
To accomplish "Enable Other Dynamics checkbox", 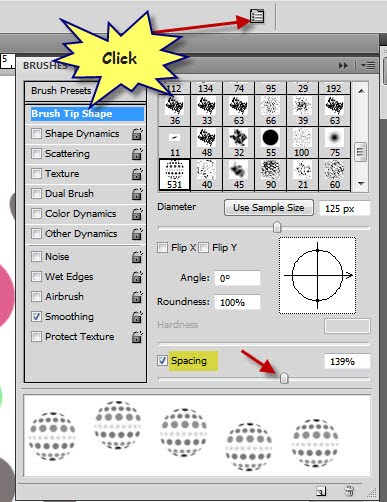I will pos(36,234).
